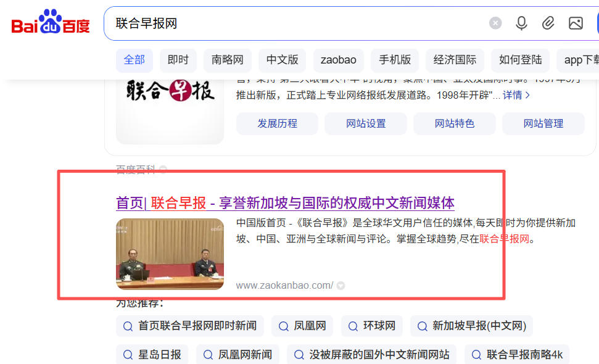599x364 pixels.
Task: Open dropdown beside 百度百科 source
Action: [x=163, y=169]
